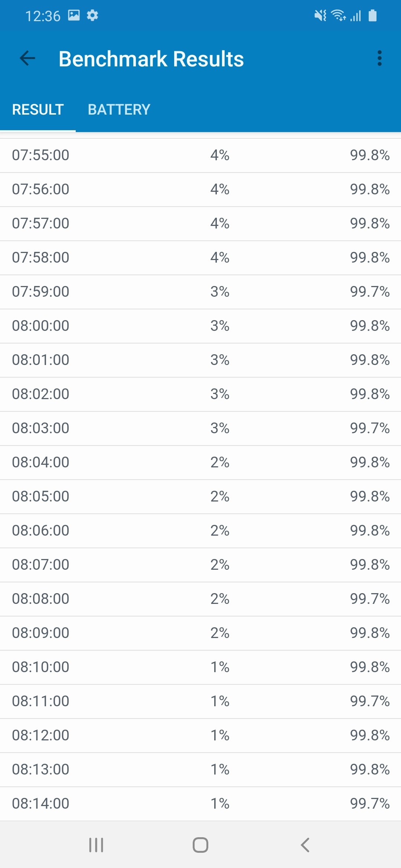Tap the settings gear status icon
Image resolution: width=401 pixels, height=868 pixels.
pos(92,16)
